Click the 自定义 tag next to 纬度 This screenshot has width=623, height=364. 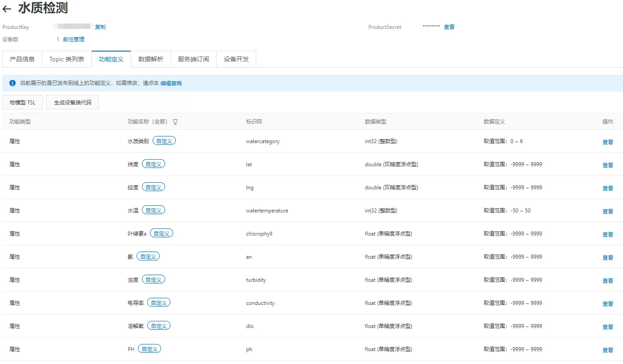tap(154, 164)
